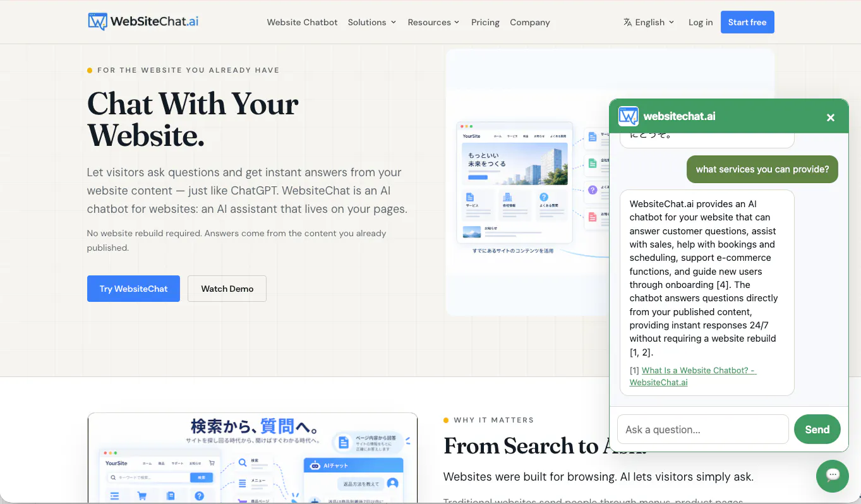Screen dimensions: 861x504
Task: Click the chat widget header logo icon
Action: [628, 116]
